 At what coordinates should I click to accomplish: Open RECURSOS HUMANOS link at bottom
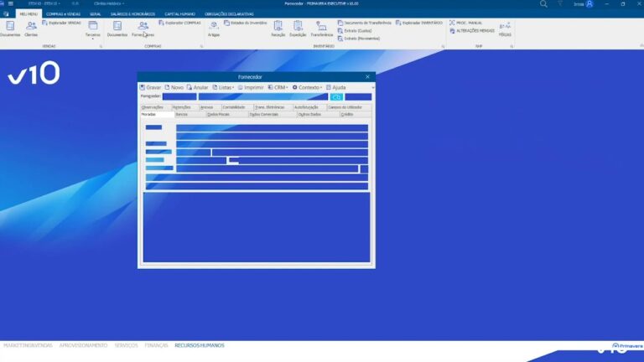(x=200, y=345)
